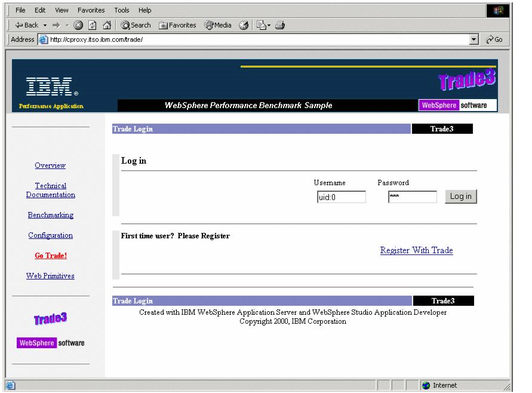Show browsing History using the toolbar icon

pyautogui.click(x=244, y=25)
